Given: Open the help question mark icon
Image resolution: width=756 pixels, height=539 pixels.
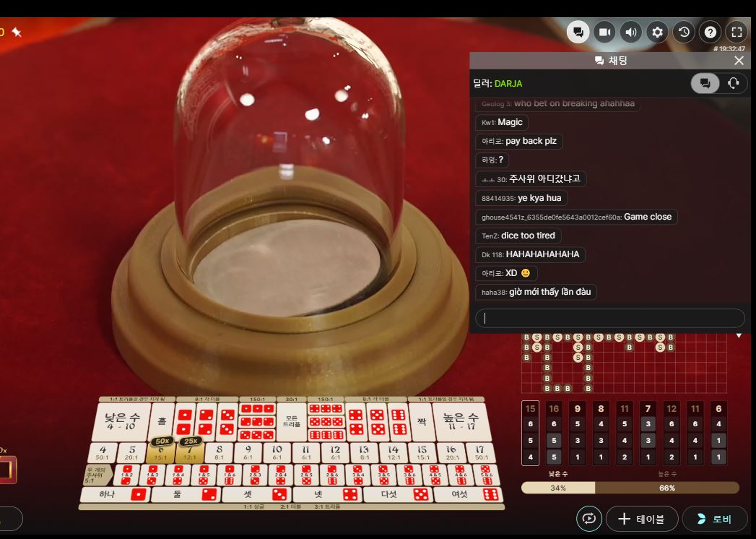Looking at the screenshot, I should tap(711, 33).
